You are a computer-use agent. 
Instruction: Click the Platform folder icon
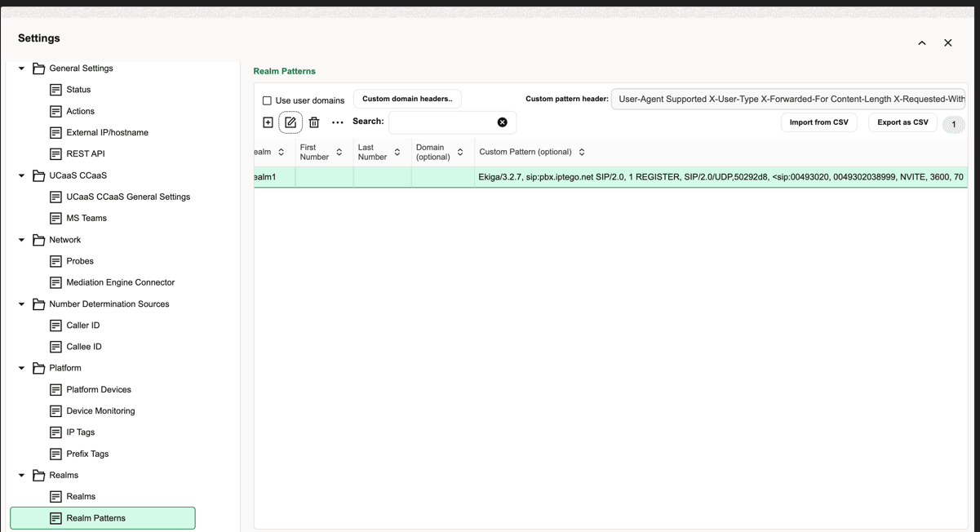click(38, 367)
